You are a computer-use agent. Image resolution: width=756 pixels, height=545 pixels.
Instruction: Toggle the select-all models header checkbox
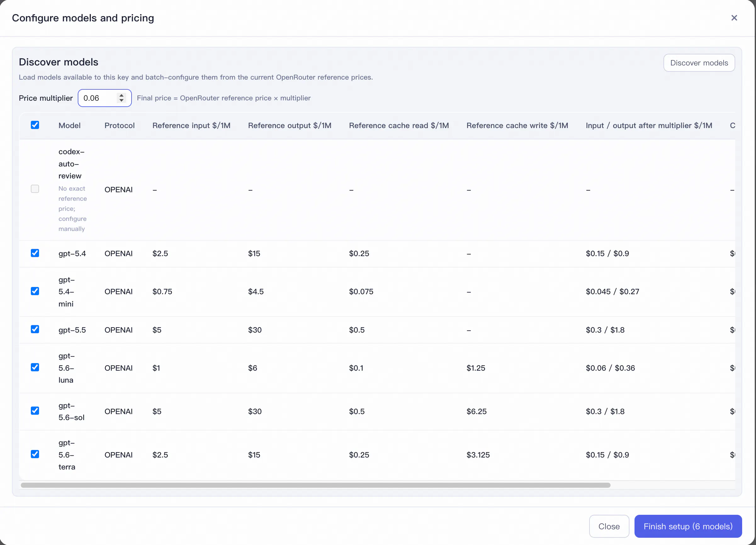coord(35,125)
